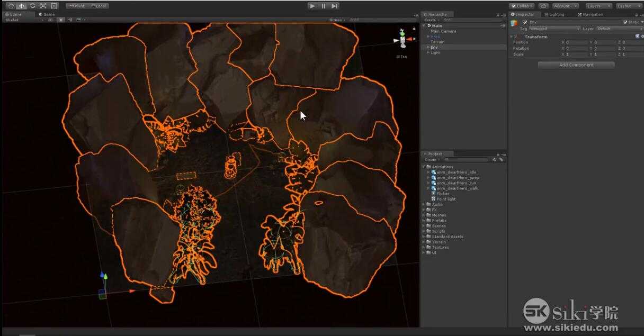Click the scene orientation gizmo

pyautogui.click(x=402, y=40)
